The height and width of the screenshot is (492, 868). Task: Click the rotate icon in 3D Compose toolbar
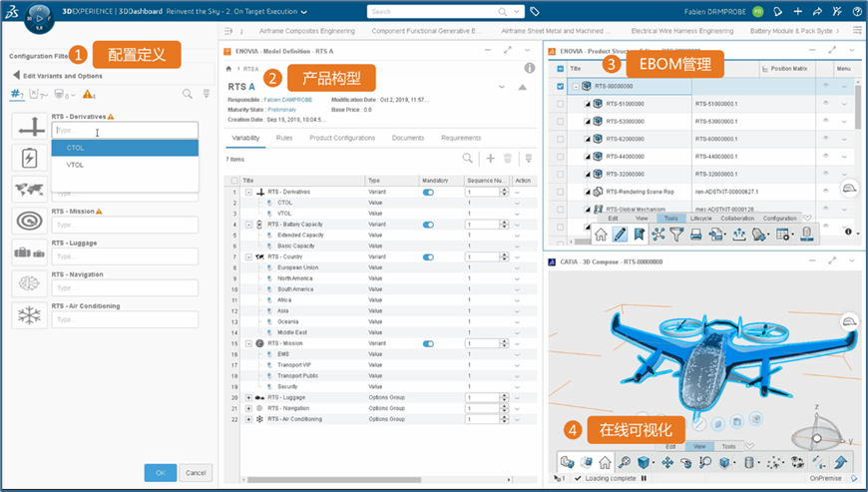(686, 462)
